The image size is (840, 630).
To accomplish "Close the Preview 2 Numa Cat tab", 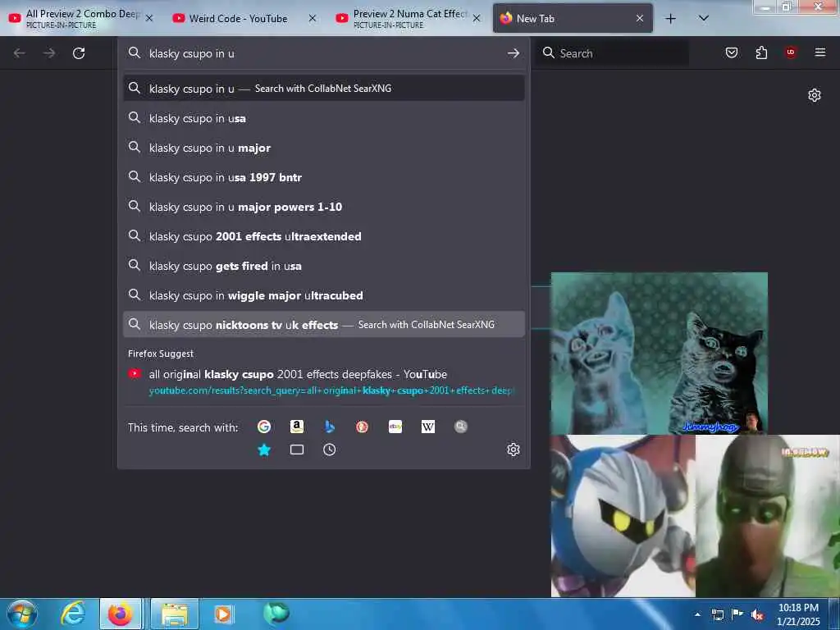I will [477, 18].
